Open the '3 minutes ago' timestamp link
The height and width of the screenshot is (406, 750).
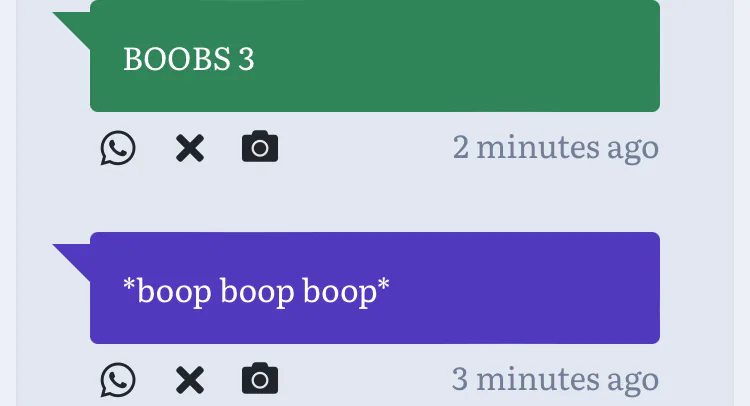click(555, 380)
